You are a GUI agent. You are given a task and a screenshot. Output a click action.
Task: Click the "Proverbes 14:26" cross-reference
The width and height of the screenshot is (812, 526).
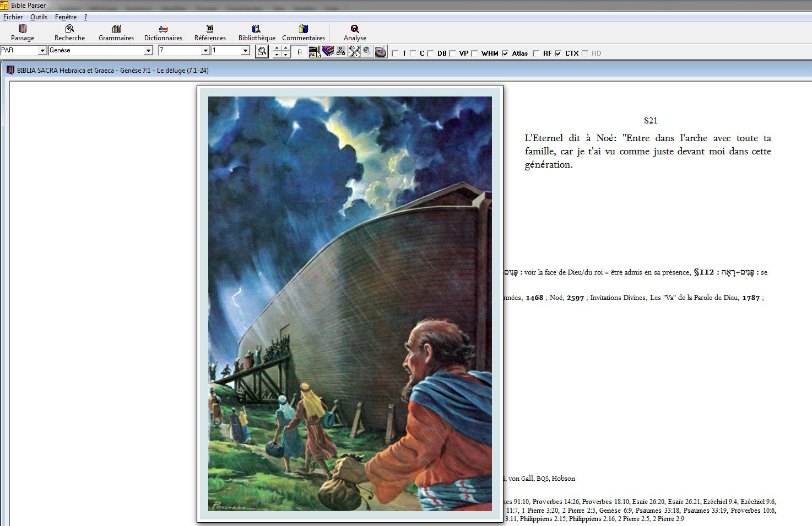click(555, 502)
